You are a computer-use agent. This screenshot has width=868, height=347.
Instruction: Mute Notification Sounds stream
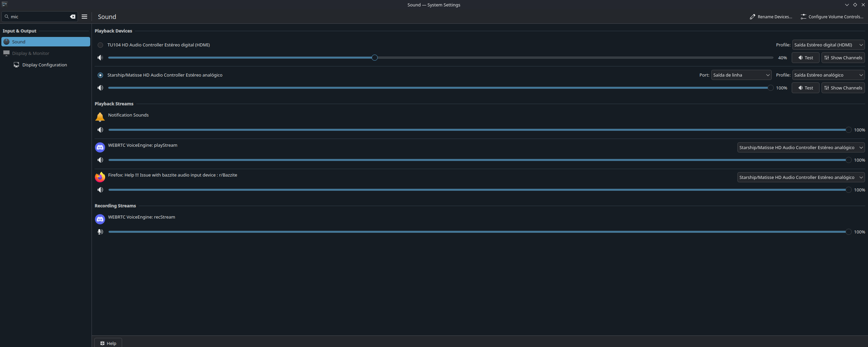(x=100, y=130)
